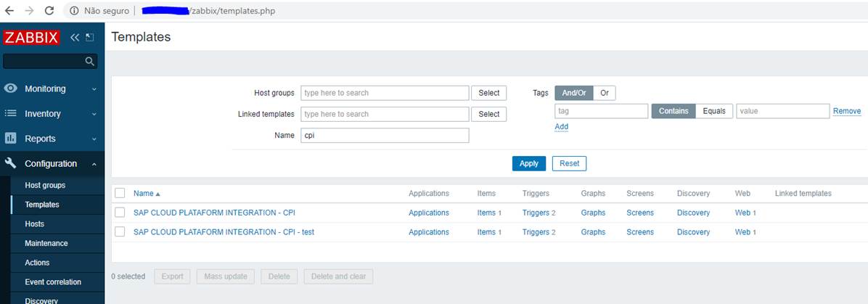Screen dimensions: 868x304
Task: Click Select button for Host groups
Action: [x=489, y=93]
